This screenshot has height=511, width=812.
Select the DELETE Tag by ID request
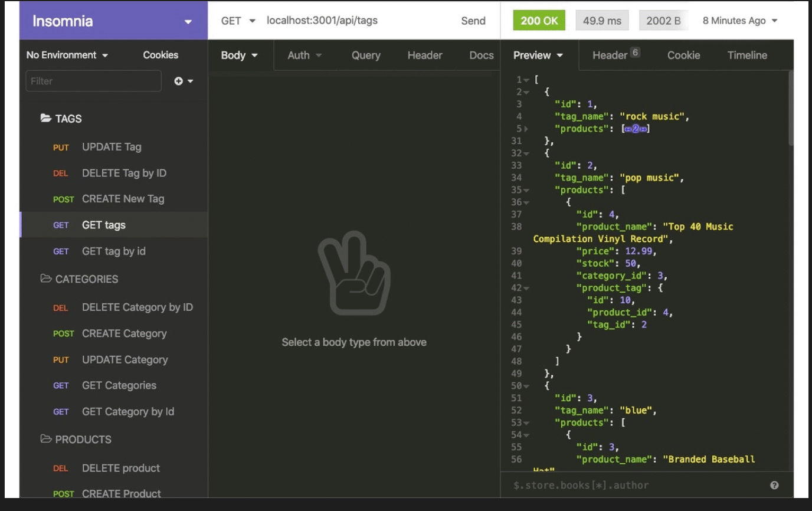[x=124, y=173]
